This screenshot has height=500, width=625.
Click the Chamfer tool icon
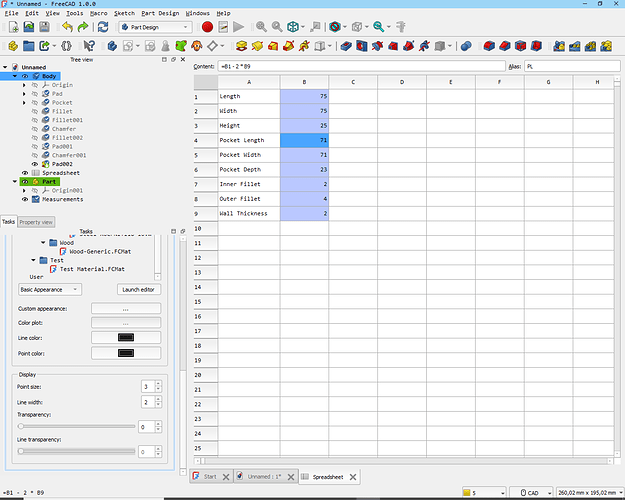coord(505,46)
